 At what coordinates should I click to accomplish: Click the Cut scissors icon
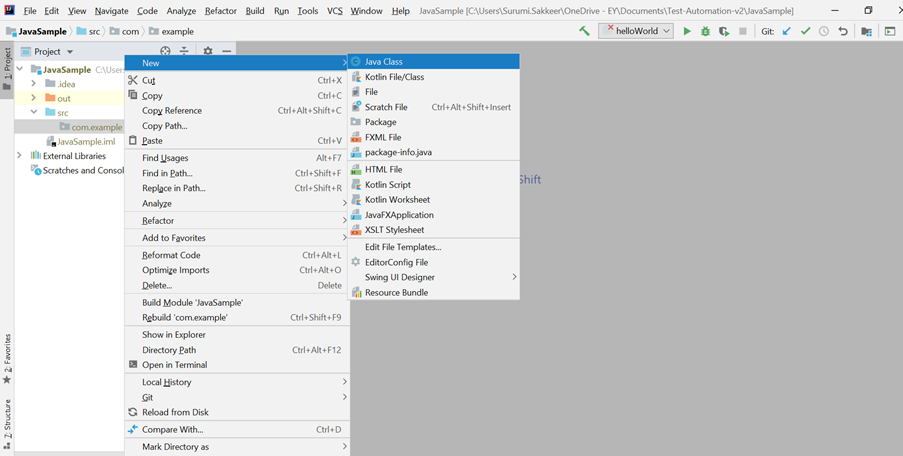tap(133, 80)
